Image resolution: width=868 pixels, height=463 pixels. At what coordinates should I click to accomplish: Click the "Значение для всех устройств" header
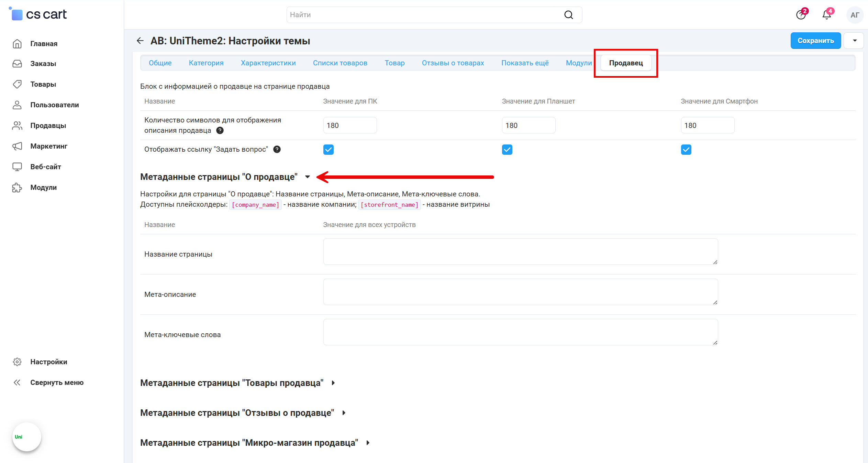click(x=369, y=225)
